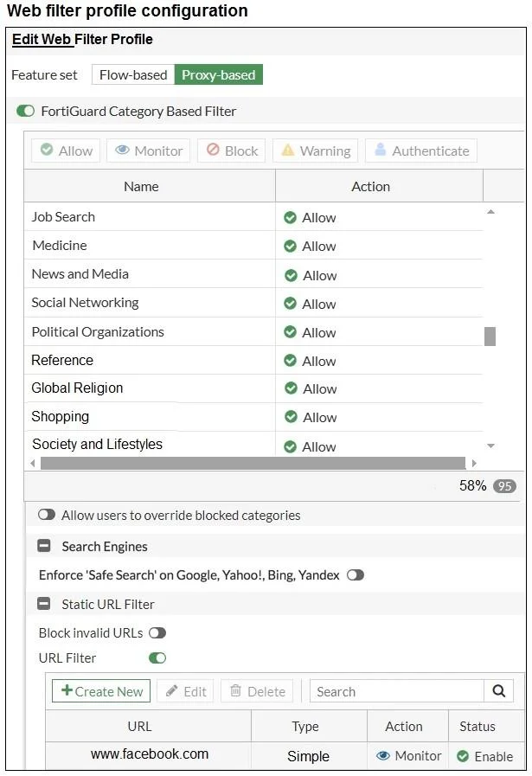Click the URL filter Search input field
The height and width of the screenshot is (776, 532).
pyautogui.click(x=396, y=691)
